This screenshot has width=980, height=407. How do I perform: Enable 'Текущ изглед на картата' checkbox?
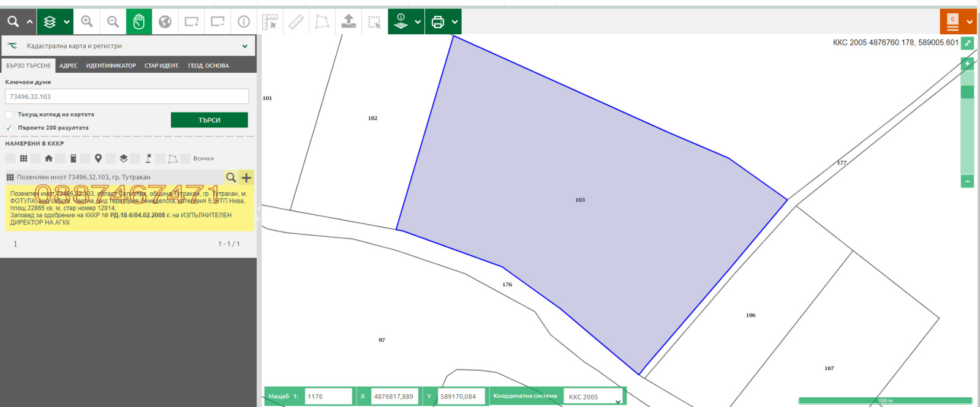click(9, 114)
